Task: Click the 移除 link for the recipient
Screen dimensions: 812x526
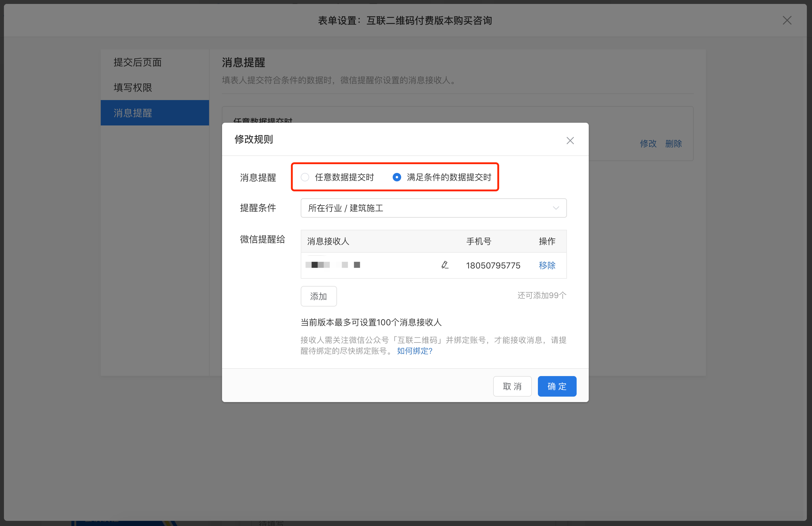Action: pos(547,265)
